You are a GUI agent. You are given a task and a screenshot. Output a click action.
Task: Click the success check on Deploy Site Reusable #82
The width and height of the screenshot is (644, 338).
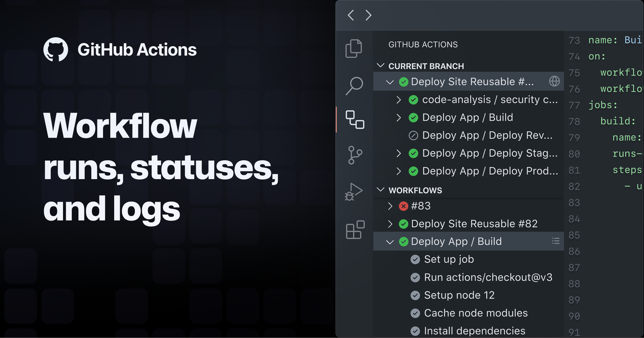point(403,224)
